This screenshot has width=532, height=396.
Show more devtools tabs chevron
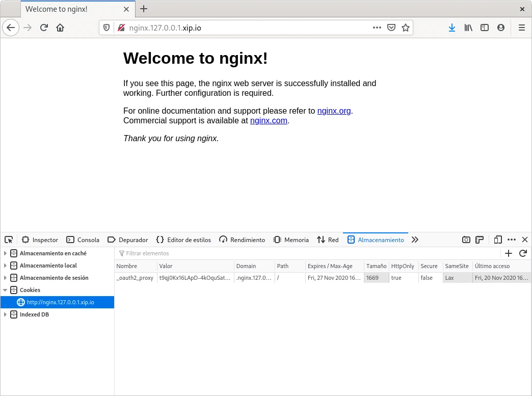[x=415, y=240]
